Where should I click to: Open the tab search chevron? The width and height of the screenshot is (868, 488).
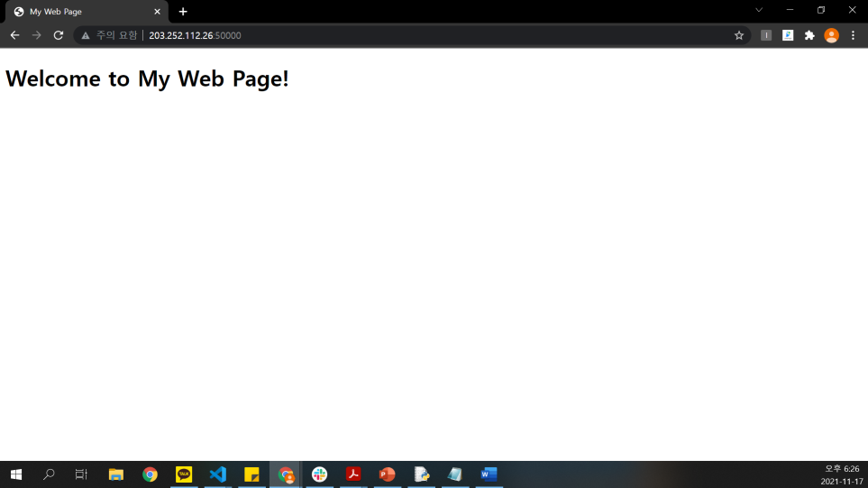(759, 10)
